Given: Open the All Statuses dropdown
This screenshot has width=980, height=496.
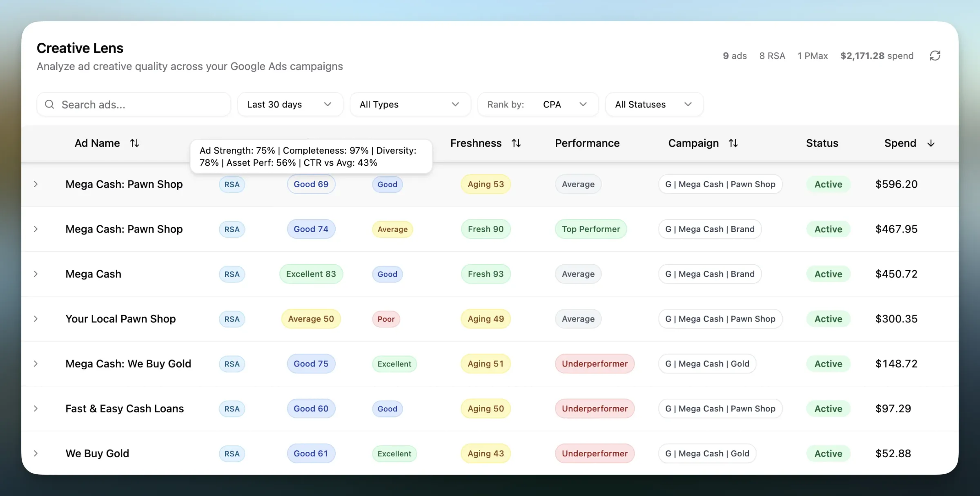Looking at the screenshot, I should tap(654, 105).
